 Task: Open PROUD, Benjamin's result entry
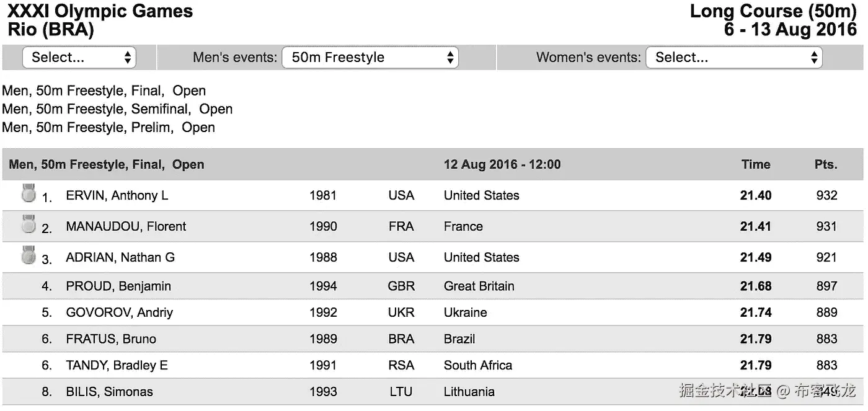point(118,286)
